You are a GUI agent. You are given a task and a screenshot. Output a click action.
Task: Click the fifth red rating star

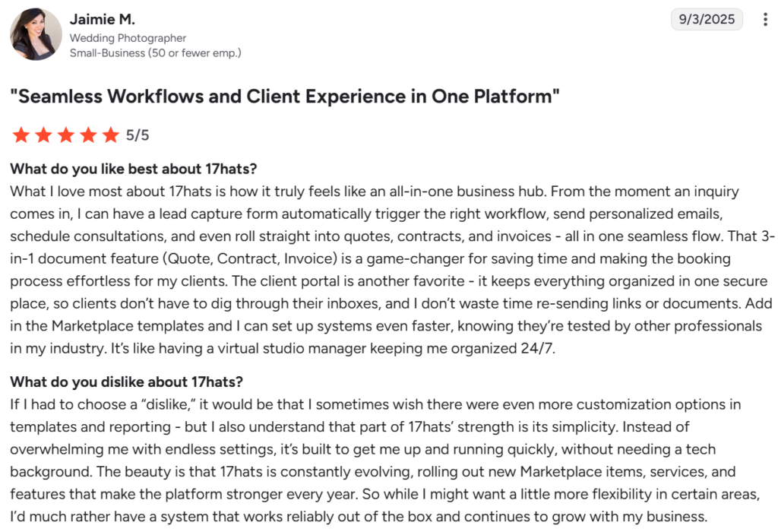tap(111, 135)
